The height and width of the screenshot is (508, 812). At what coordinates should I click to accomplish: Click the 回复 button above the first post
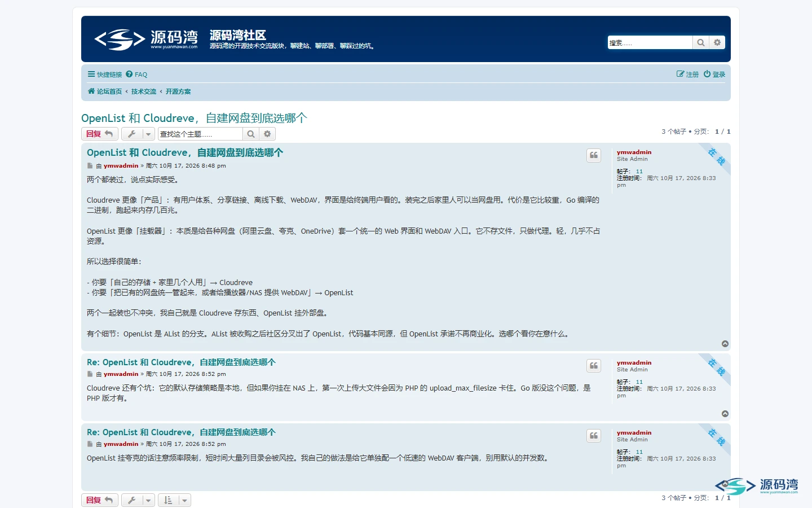click(100, 134)
